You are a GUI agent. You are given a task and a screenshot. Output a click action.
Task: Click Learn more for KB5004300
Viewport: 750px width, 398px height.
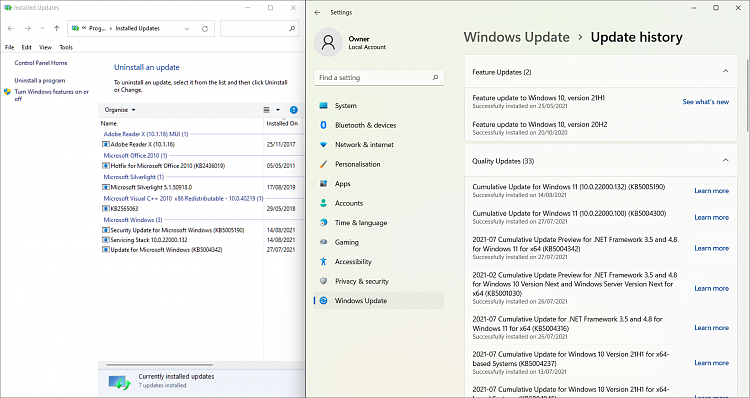pos(712,218)
